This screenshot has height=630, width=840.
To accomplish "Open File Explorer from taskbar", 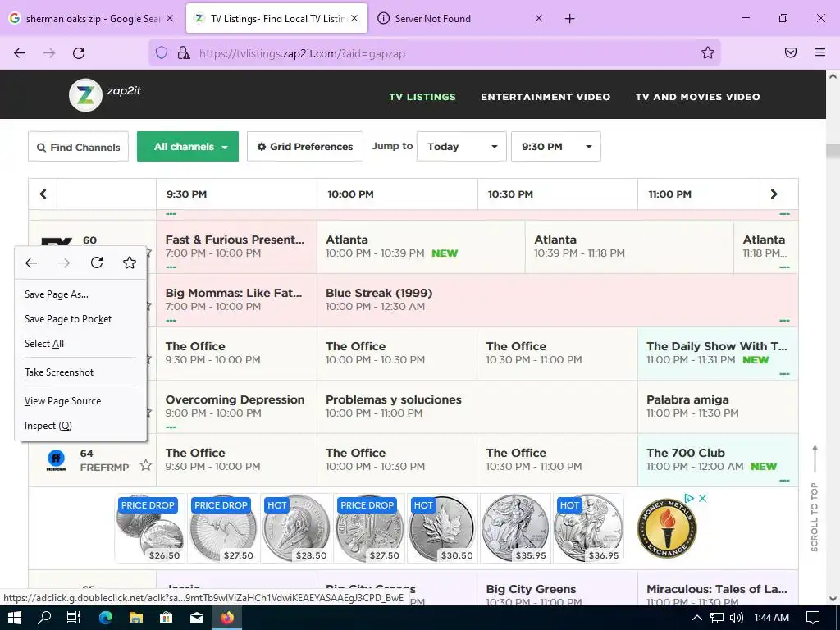I will click(x=136, y=618).
